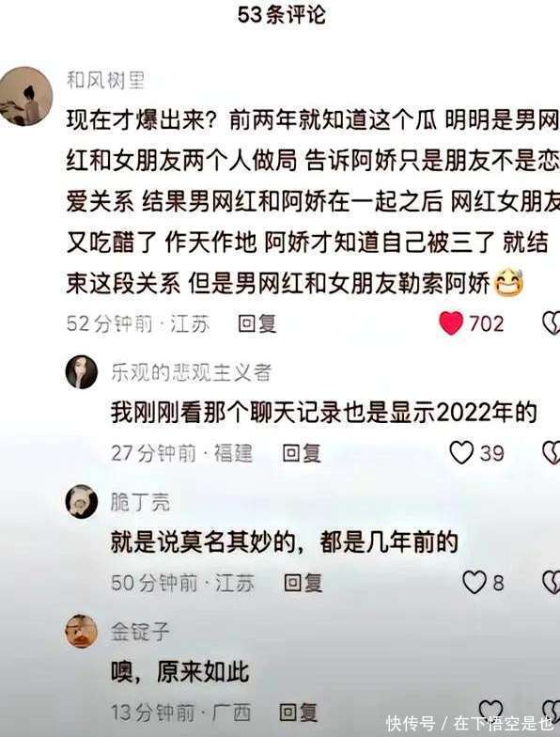Reply to 金锭子's comment

pos(299,713)
